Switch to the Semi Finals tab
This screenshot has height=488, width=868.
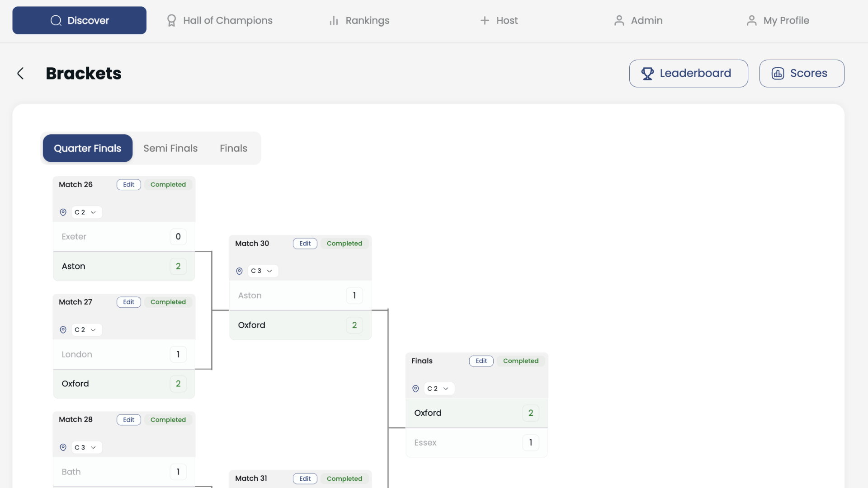pyautogui.click(x=170, y=148)
